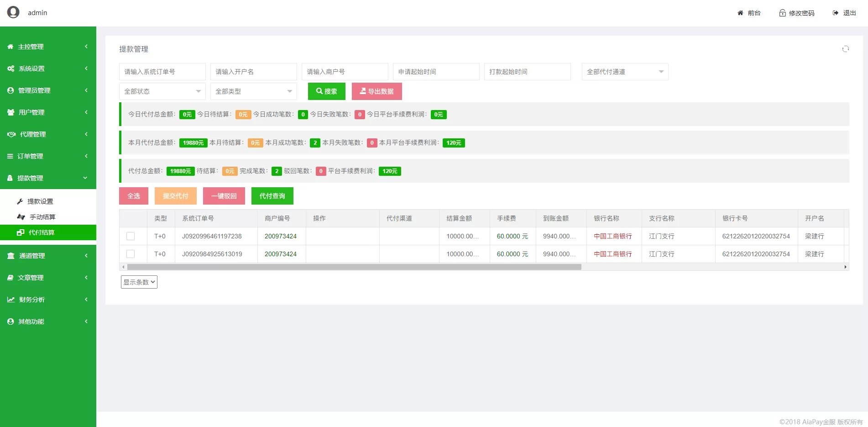Open 手动结算 in the sidebar submenu
Viewport: 868px width, 427px height.
(42, 217)
